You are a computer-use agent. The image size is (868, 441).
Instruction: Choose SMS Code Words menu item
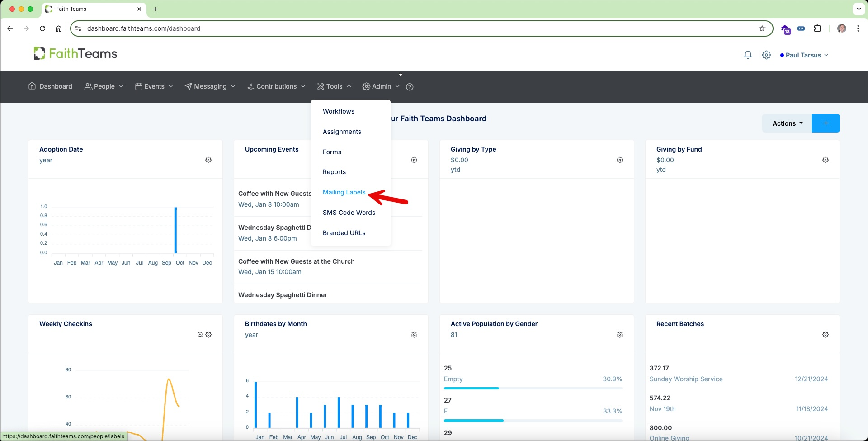[x=349, y=213]
